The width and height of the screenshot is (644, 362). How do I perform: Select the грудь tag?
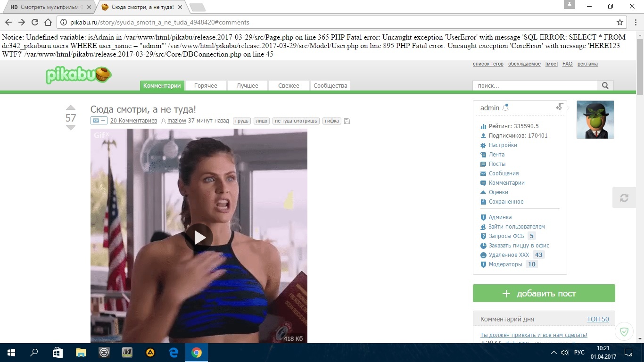coord(242,121)
